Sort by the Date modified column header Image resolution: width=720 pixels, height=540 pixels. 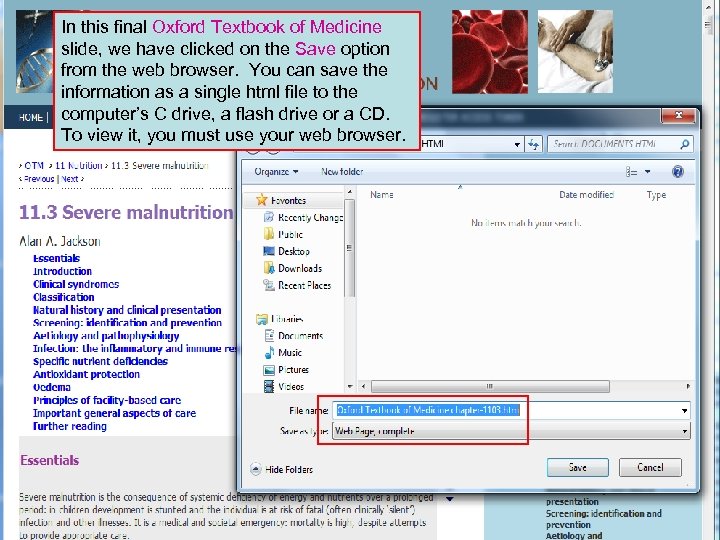click(x=586, y=195)
